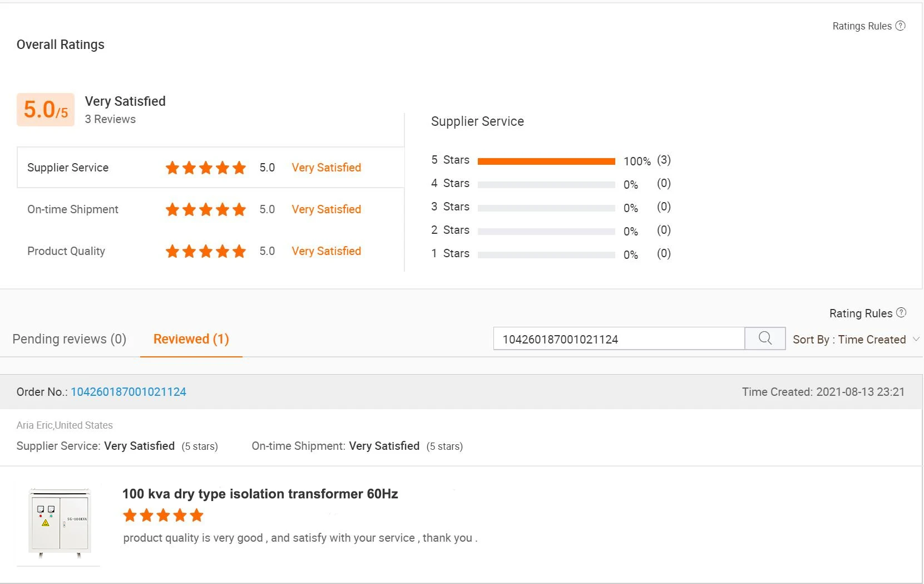
Task: Click the Rating Rules question mark icon
Action: point(901,313)
